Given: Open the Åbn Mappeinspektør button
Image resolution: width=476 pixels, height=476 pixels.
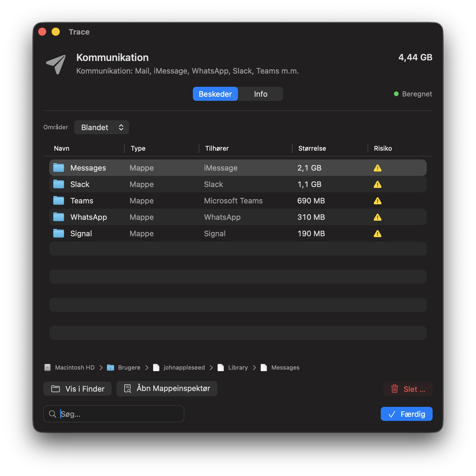Looking at the screenshot, I should coord(167,388).
